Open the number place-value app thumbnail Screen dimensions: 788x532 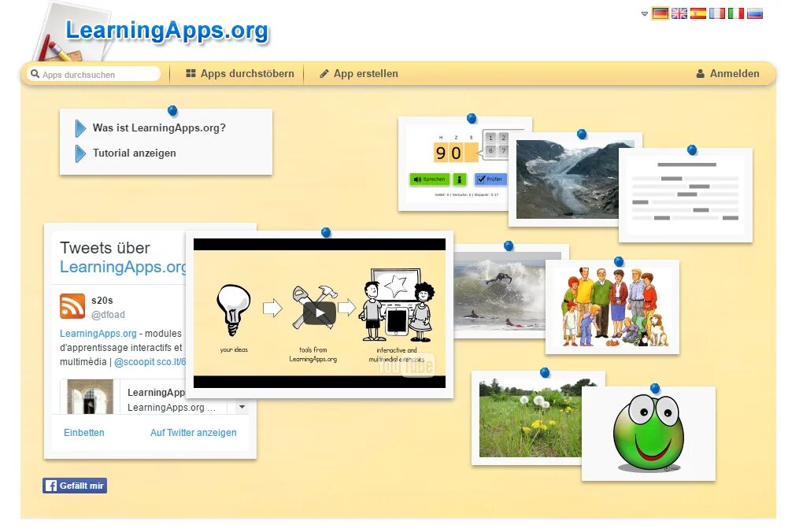click(453, 163)
